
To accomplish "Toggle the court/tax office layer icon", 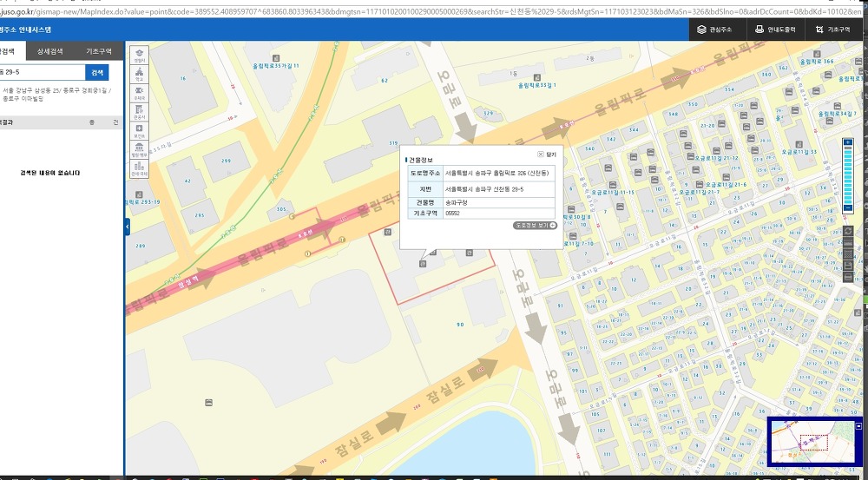I will tap(139, 150).
